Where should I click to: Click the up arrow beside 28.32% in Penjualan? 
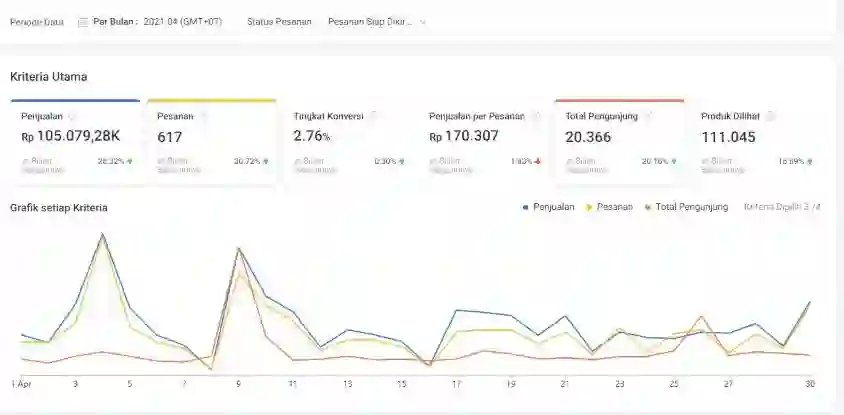click(x=130, y=161)
